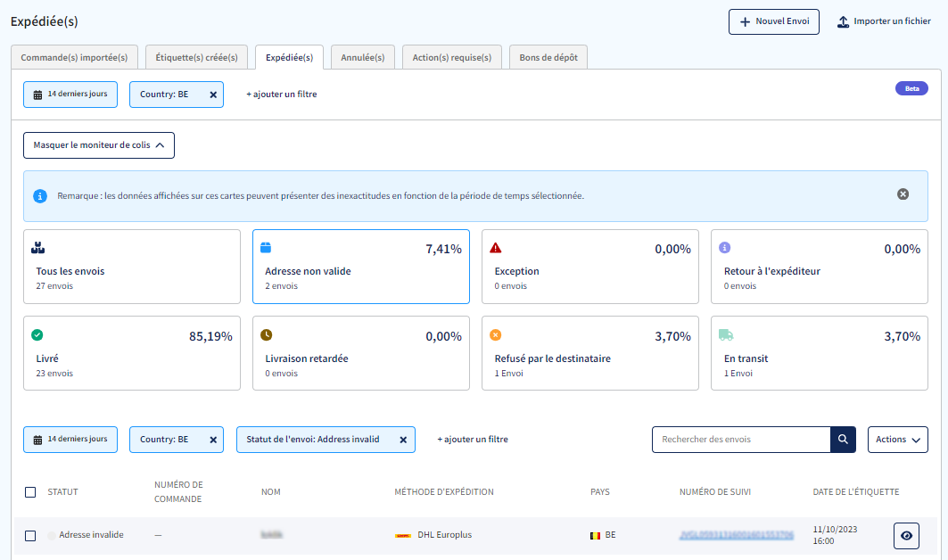Select the En transit card
Image resolution: width=948 pixels, height=560 pixels.
(x=820, y=353)
